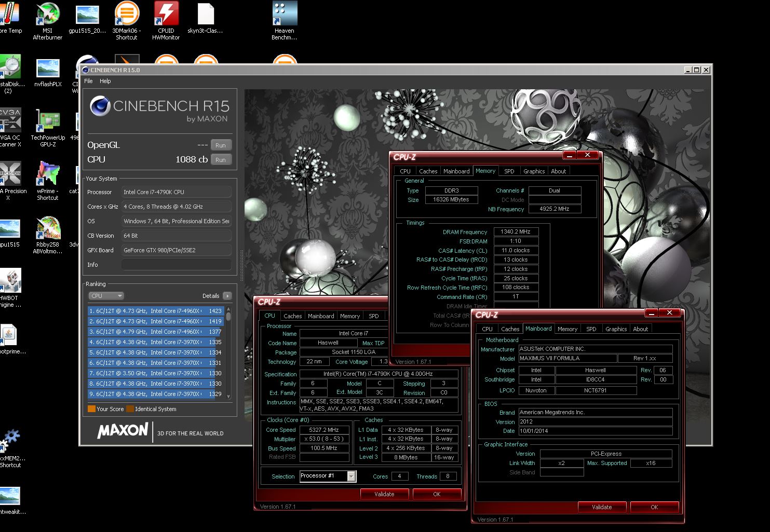Select Caches tab in CPU-Z Mainboard window
770x532 pixels.
tap(510, 329)
